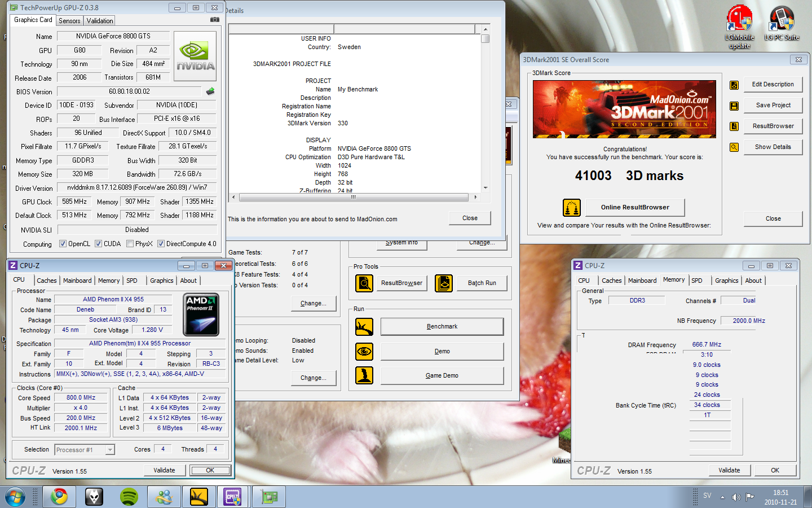Click the volume speaker tray icon
This screenshot has height=508, width=812.
[736, 497]
